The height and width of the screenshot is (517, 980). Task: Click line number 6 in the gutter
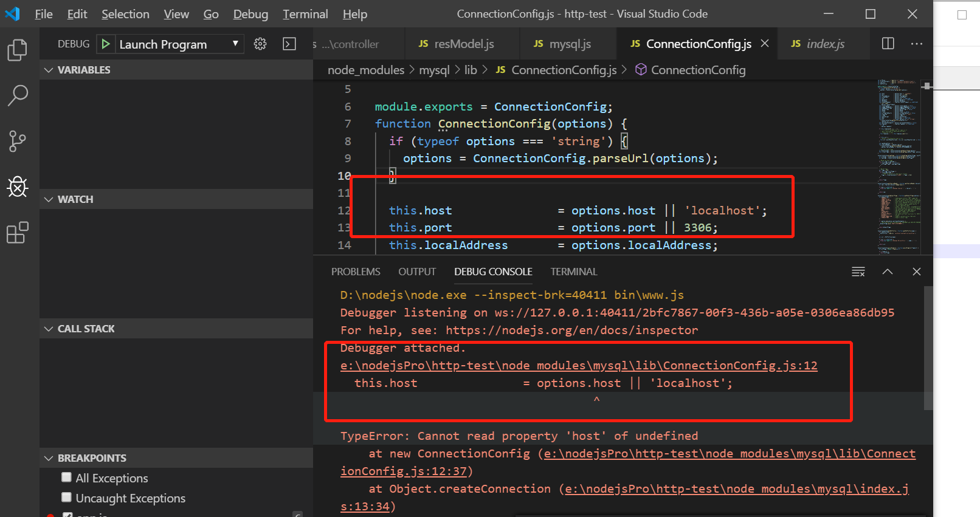pyautogui.click(x=348, y=106)
